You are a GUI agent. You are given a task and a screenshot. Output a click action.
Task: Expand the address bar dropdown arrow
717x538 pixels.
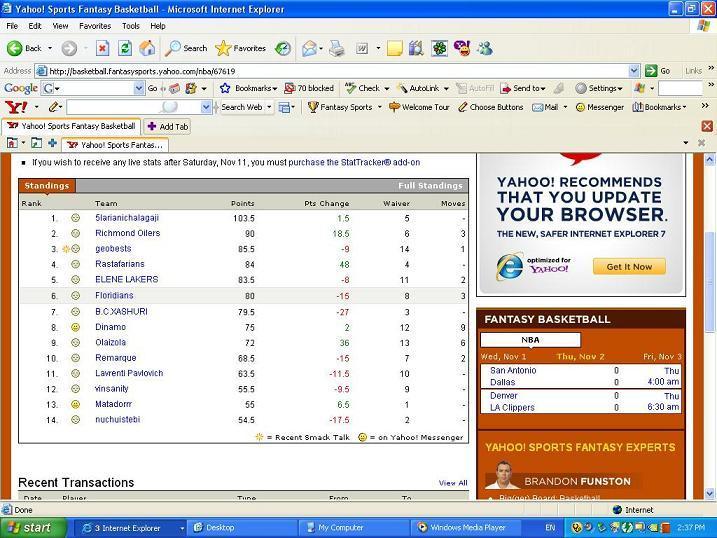click(634, 71)
